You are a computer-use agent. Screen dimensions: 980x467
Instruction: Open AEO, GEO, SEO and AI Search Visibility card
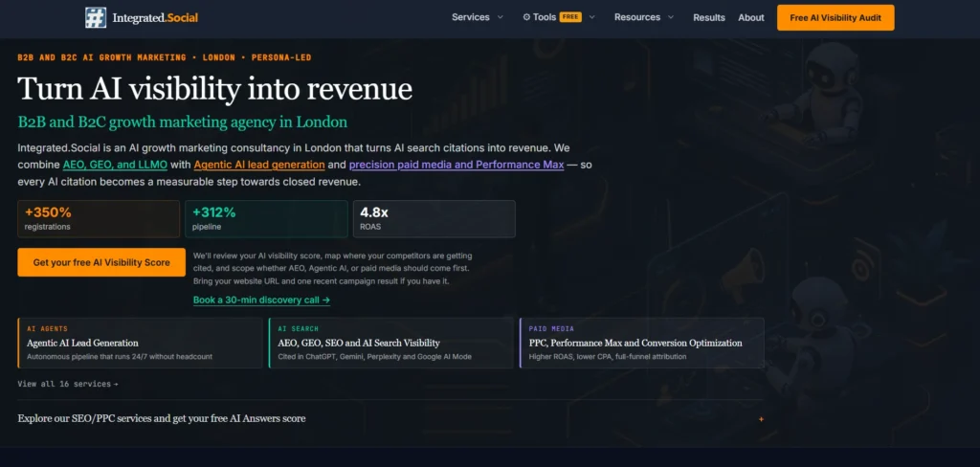tap(390, 343)
